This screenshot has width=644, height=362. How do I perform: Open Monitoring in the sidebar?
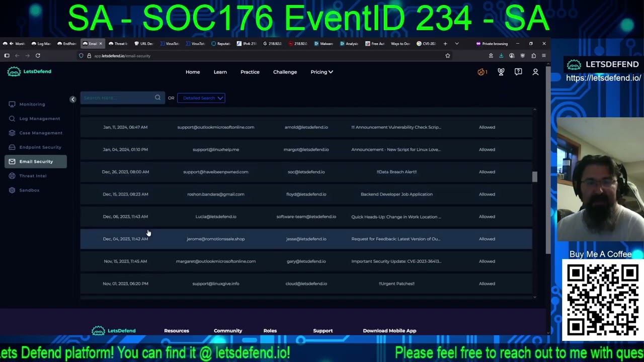(32, 104)
